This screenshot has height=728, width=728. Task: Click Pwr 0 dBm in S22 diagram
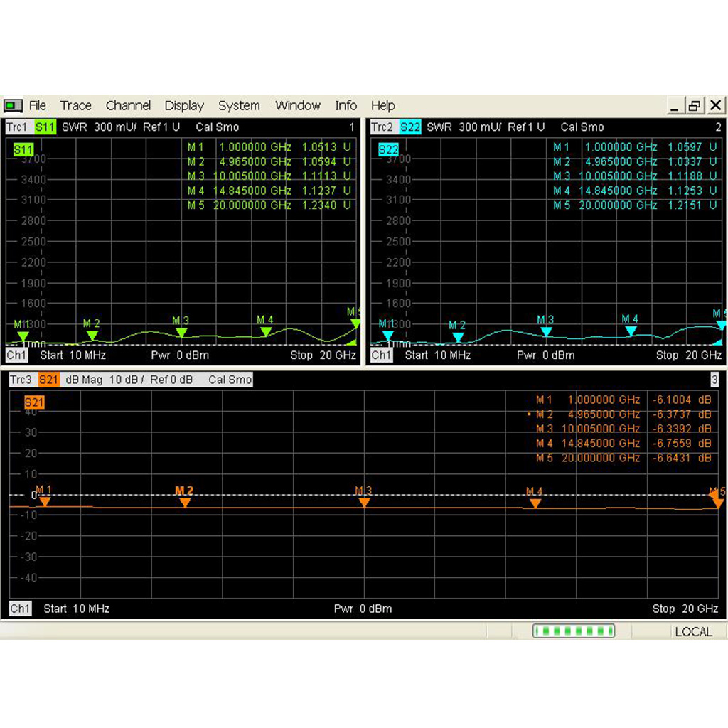coord(545,355)
